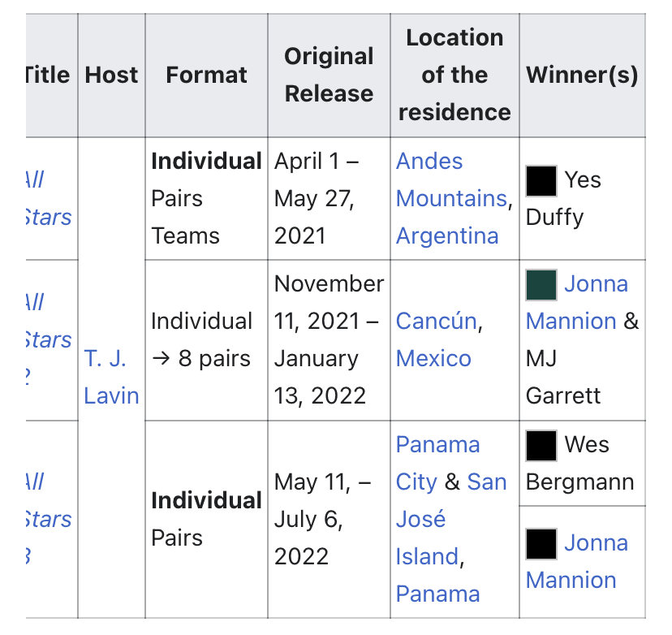
Task: Open the Cancún link
Action: coord(437,321)
